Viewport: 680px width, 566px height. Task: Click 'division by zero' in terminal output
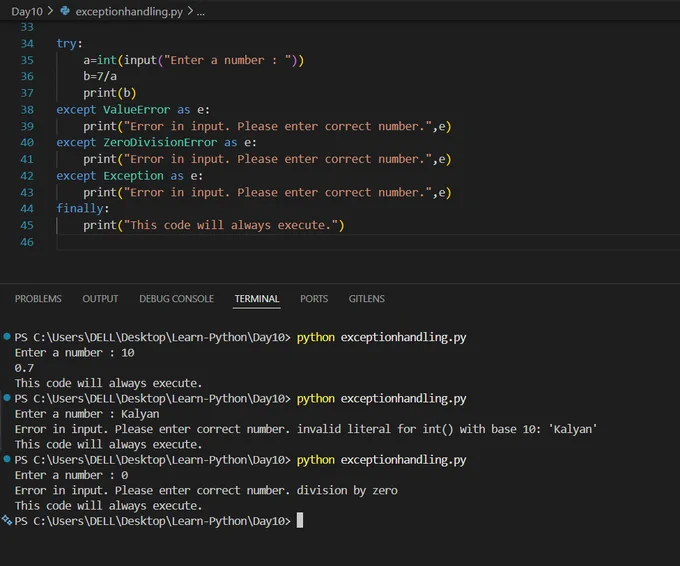347,491
